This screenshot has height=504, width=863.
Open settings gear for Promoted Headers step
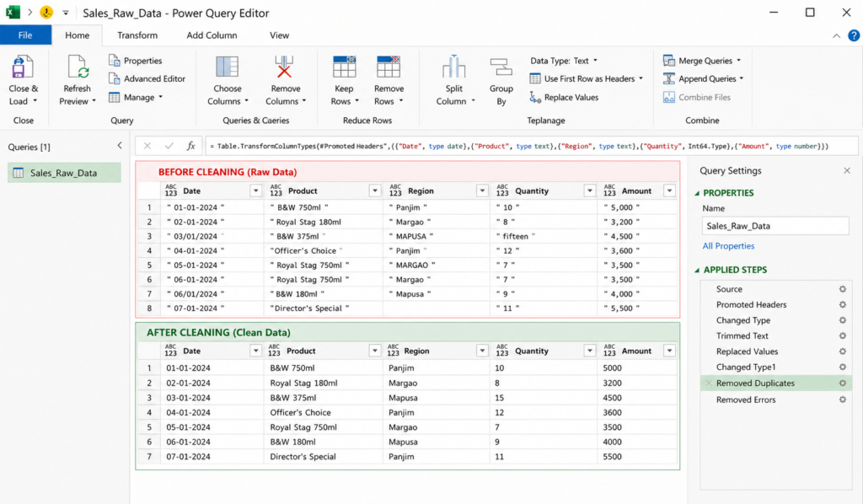[x=842, y=304]
